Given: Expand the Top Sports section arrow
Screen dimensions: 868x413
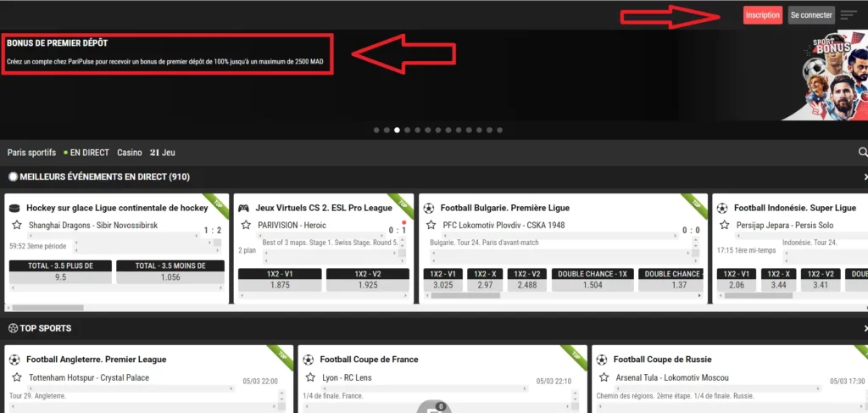Looking at the screenshot, I should click(x=865, y=328).
